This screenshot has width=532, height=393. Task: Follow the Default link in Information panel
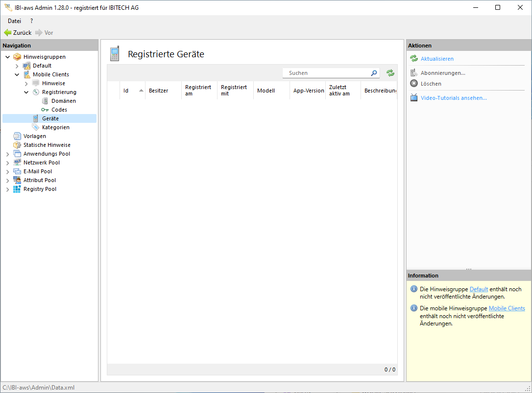click(x=479, y=289)
